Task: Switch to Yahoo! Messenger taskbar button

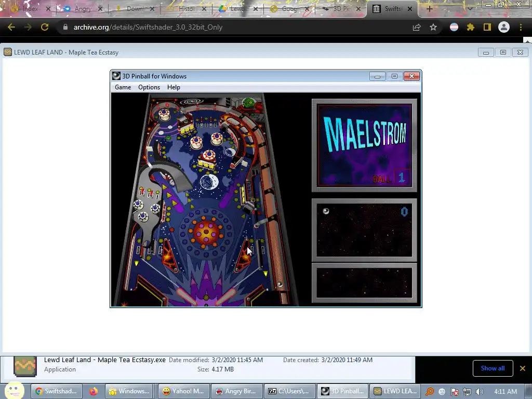Action: pos(183,391)
